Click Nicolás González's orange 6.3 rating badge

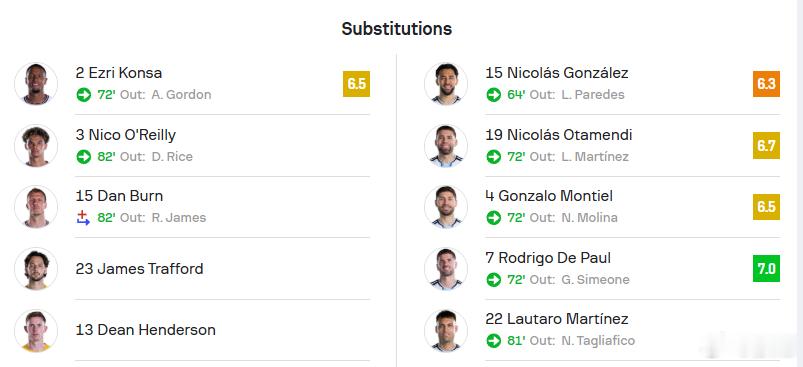pyautogui.click(x=766, y=84)
